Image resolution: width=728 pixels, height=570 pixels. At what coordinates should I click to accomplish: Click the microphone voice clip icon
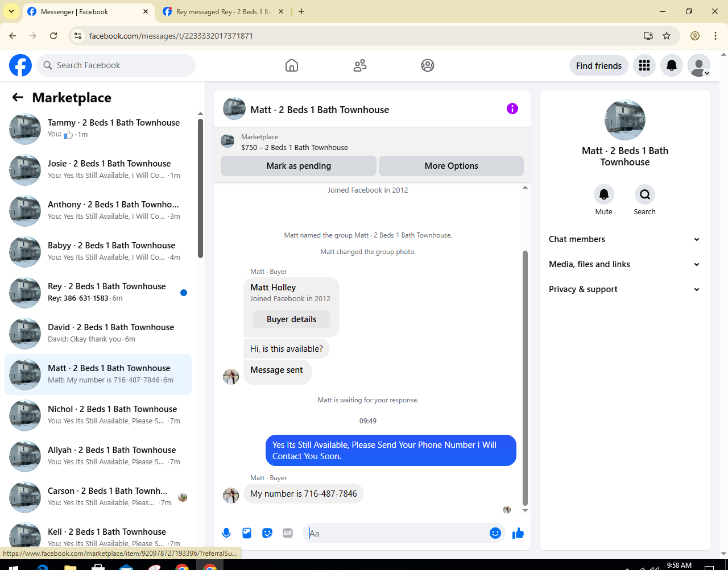pos(226,533)
